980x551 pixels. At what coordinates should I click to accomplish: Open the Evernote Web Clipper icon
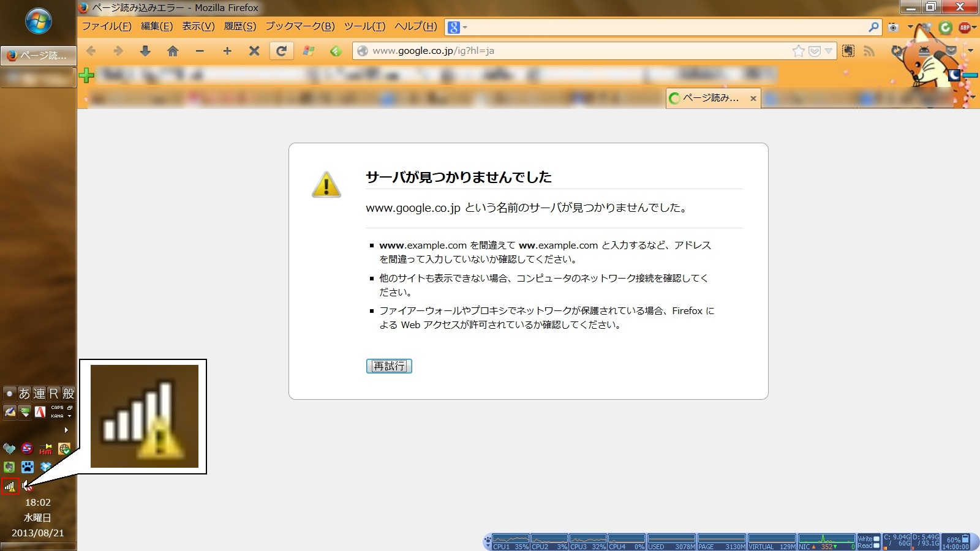pyautogui.click(x=848, y=51)
